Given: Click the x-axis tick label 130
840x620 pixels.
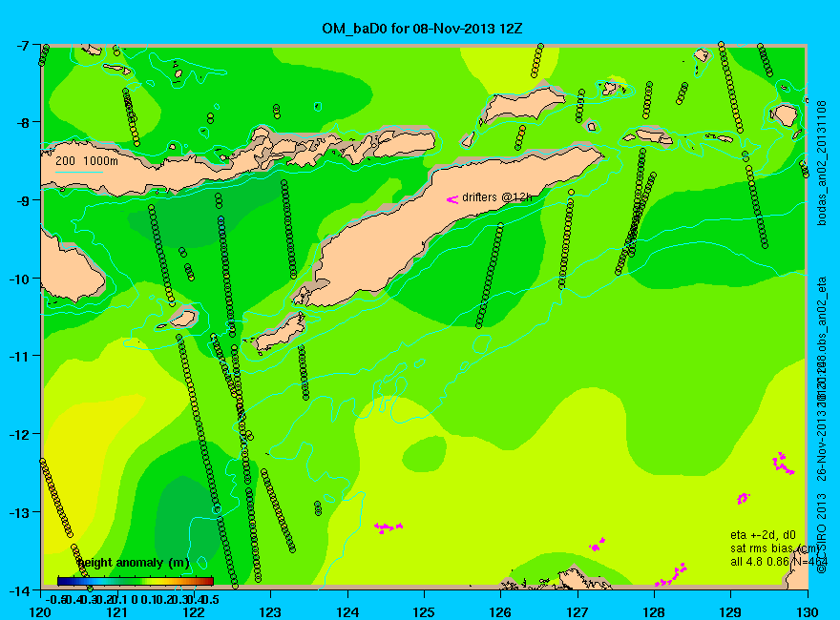Looking at the screenshot, I should pyautogui.click(x=808, y=611).
